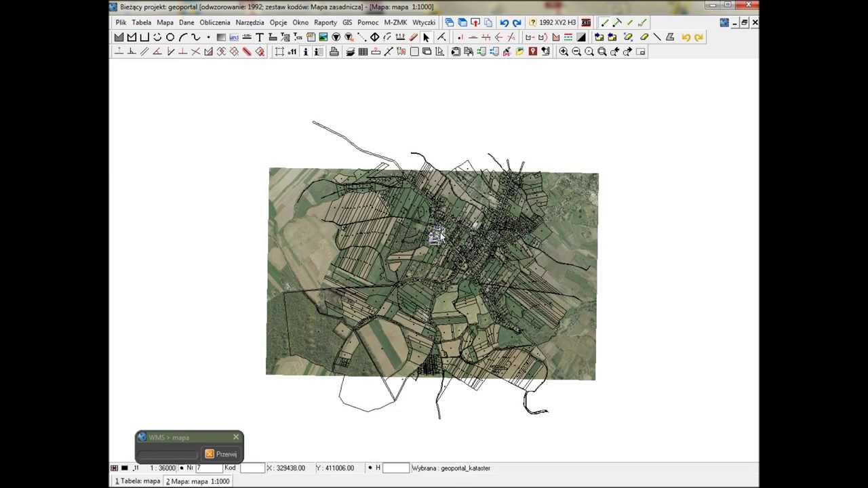Open the Narzędzia menu
This screenshot has width=868, height=488.
[x=250, y=22]
